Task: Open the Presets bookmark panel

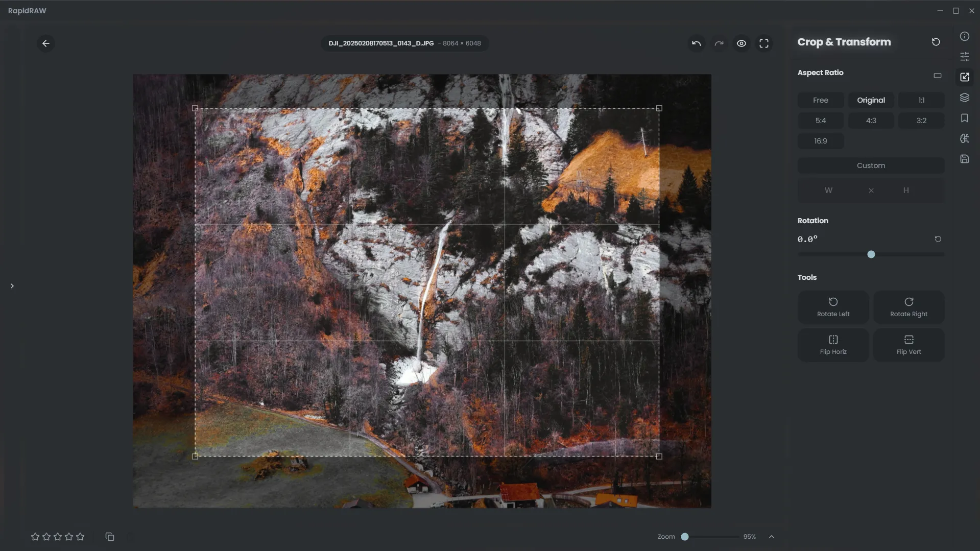Action: (x=964, y=118)
